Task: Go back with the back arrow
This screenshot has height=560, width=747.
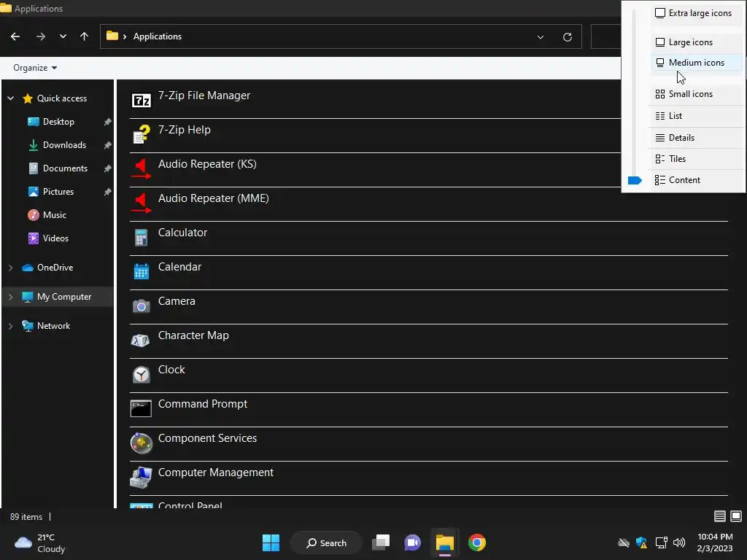Action: pos(15,36)
